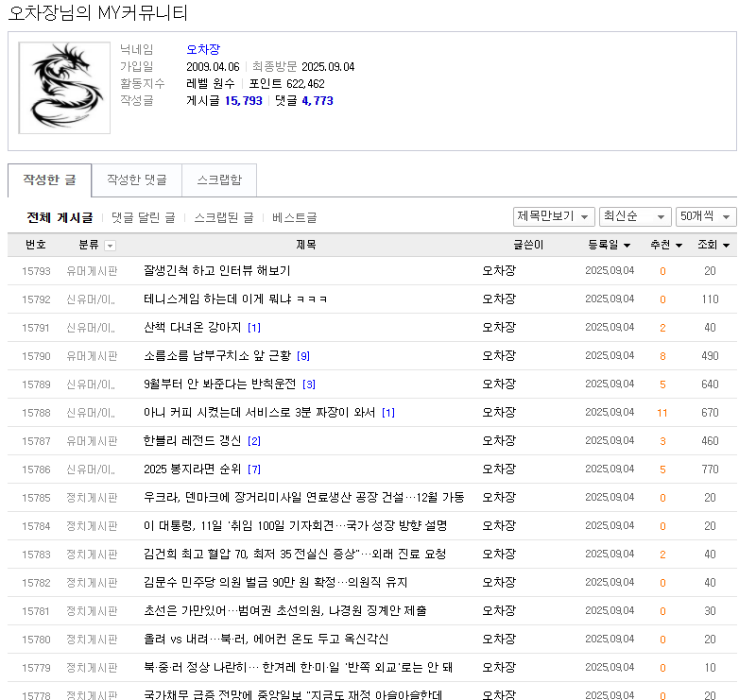
Task: Open the 분류 column filter arrow
Action: click(111, 246)
